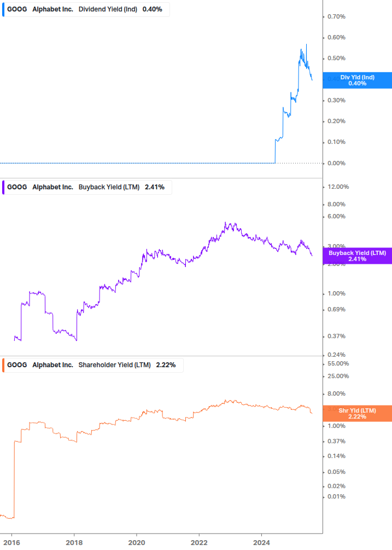The image size is (392, 550).
Task: Click the 2016 label on the time axis
Action: click(x=12, y=543)
